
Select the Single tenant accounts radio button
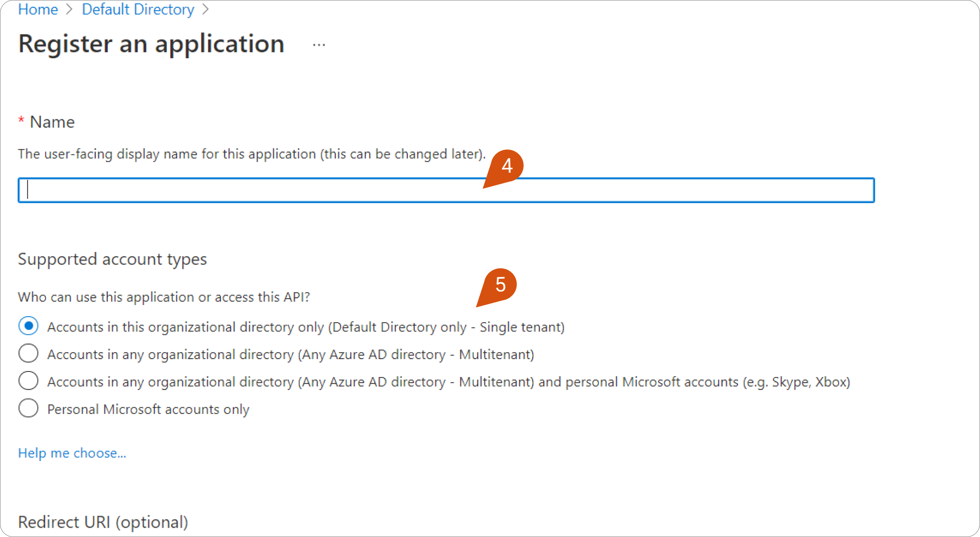29,326
